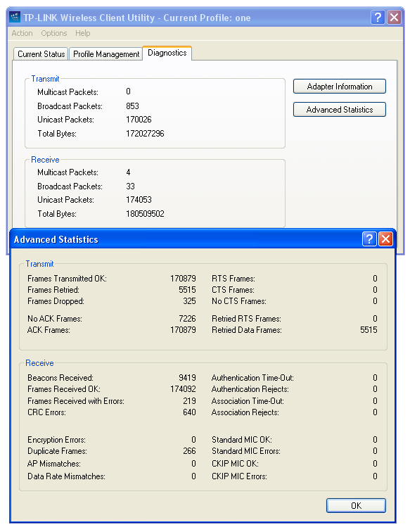
Task: Open the Help menu
Action: (x=83, y=33)
